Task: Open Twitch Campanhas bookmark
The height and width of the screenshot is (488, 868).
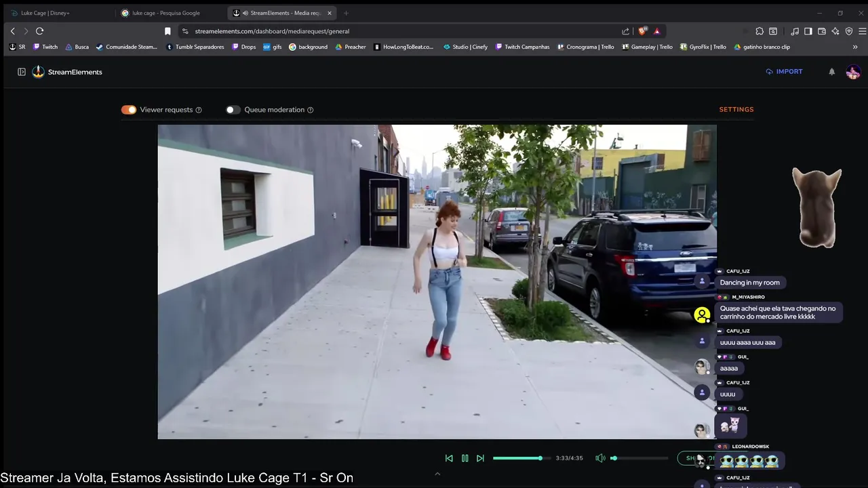Action: pos(523,47)
